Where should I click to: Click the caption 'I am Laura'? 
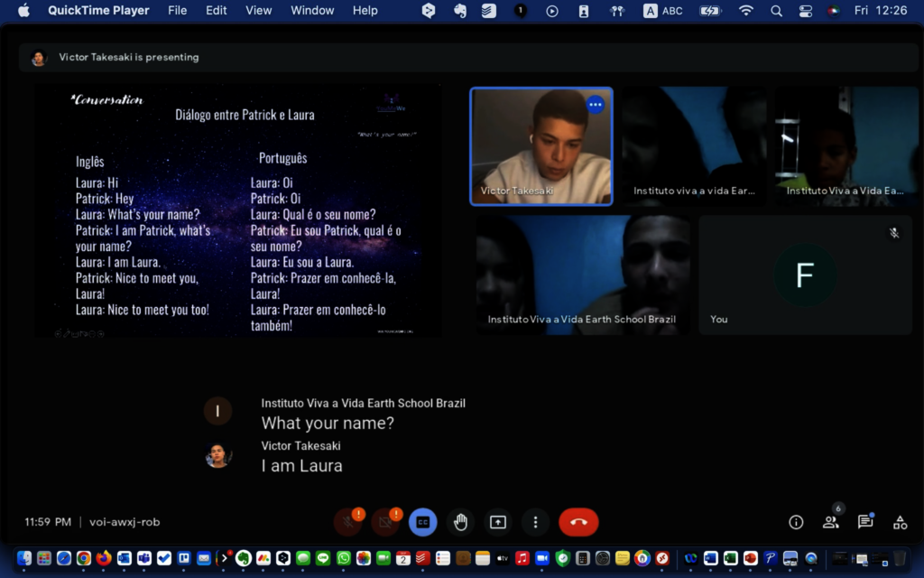[x=301, y=465]
